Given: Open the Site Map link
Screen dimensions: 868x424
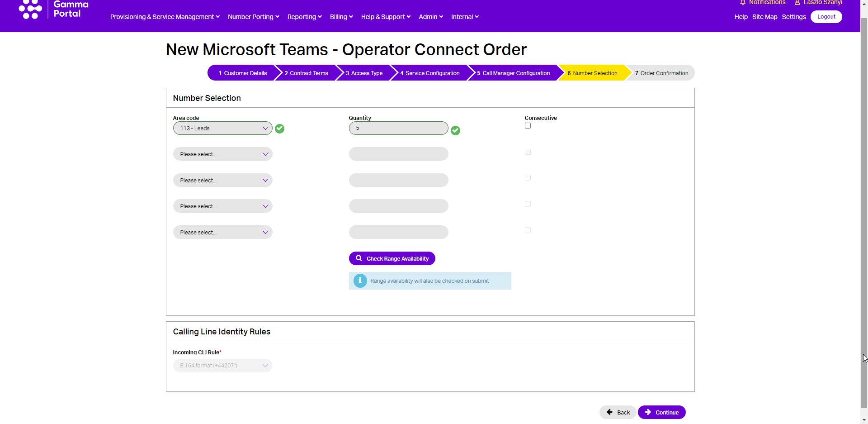Looking at the screenshot, I should (765, 17).
